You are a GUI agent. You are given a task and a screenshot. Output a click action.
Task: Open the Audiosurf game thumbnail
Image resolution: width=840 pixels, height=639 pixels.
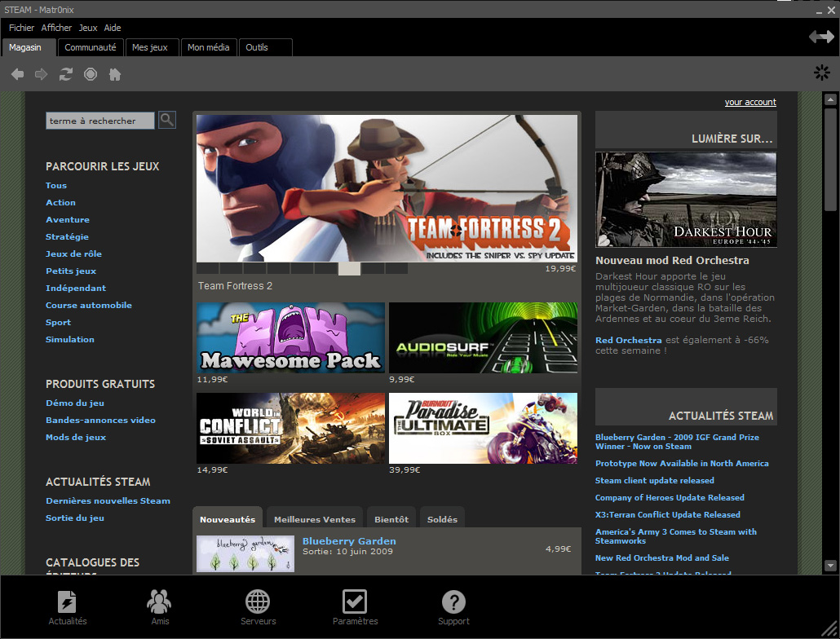click(484, 337)
